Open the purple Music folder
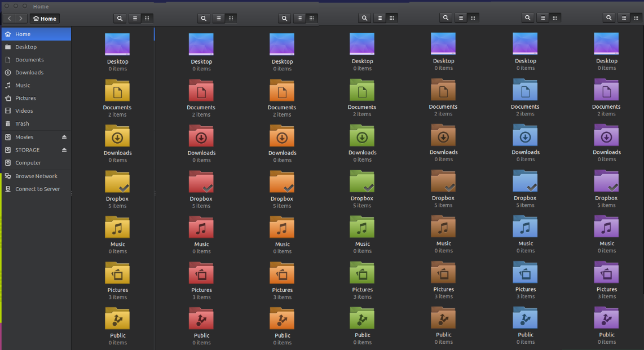This screenshot has height=350, width=644. (x=607, y=227)
